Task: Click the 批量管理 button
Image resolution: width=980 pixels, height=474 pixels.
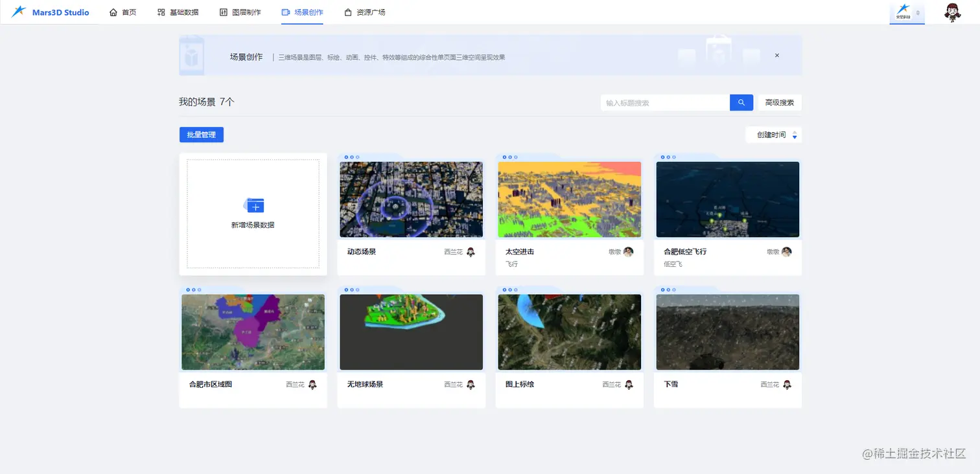Action: coord(202,135)
